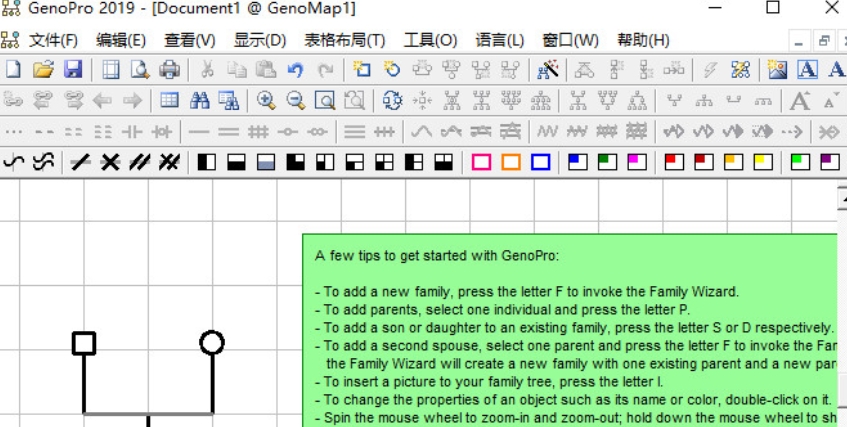Select the double slash marker icon

[x=139, y=162]
